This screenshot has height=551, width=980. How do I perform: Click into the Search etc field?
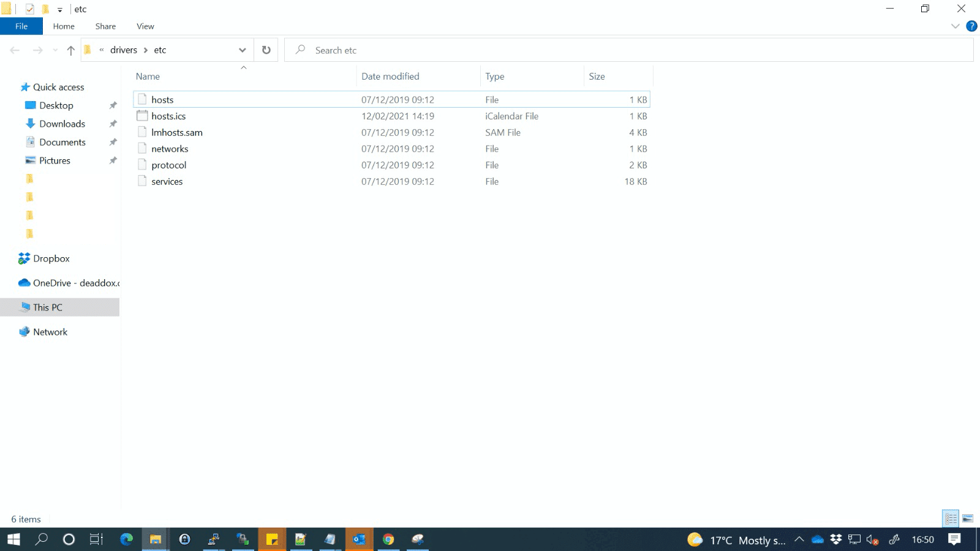coord(367,50)
